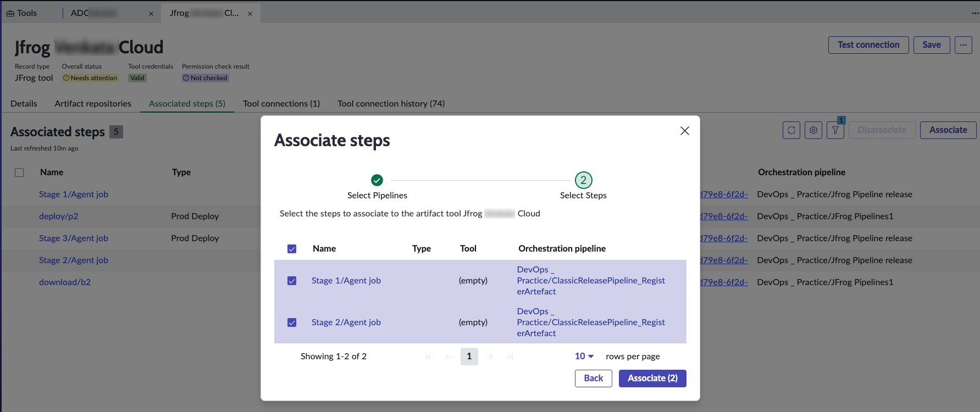Open Stage 2/Agent job in the background list
980x412 pixels.
74,260
